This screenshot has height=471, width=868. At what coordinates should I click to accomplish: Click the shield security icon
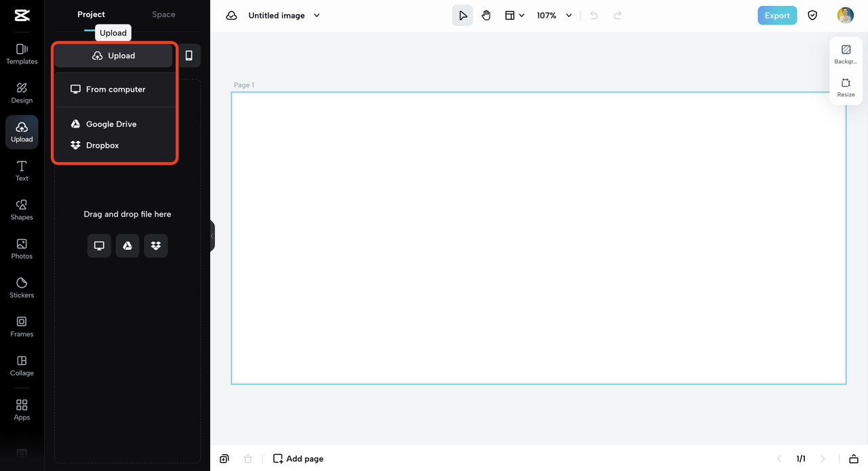[x=812, y=16]
